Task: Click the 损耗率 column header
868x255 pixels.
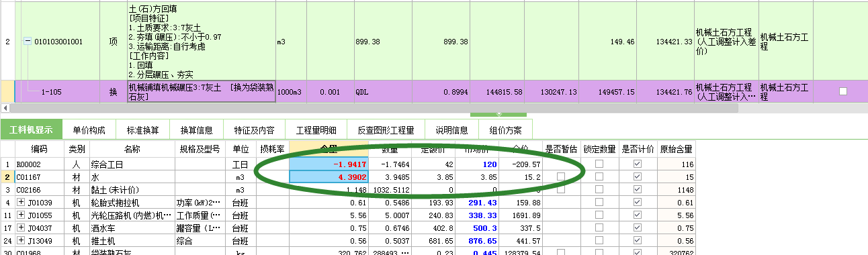Action: [273, 149]
